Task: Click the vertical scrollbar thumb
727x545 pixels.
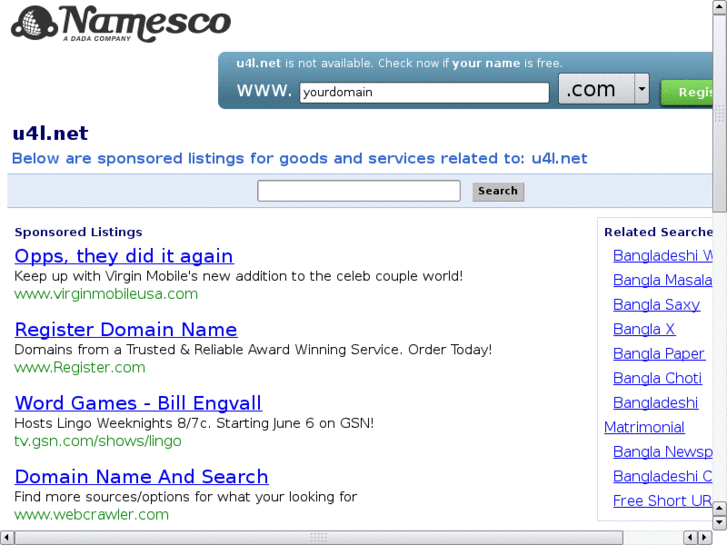Action: click(720, 113)
